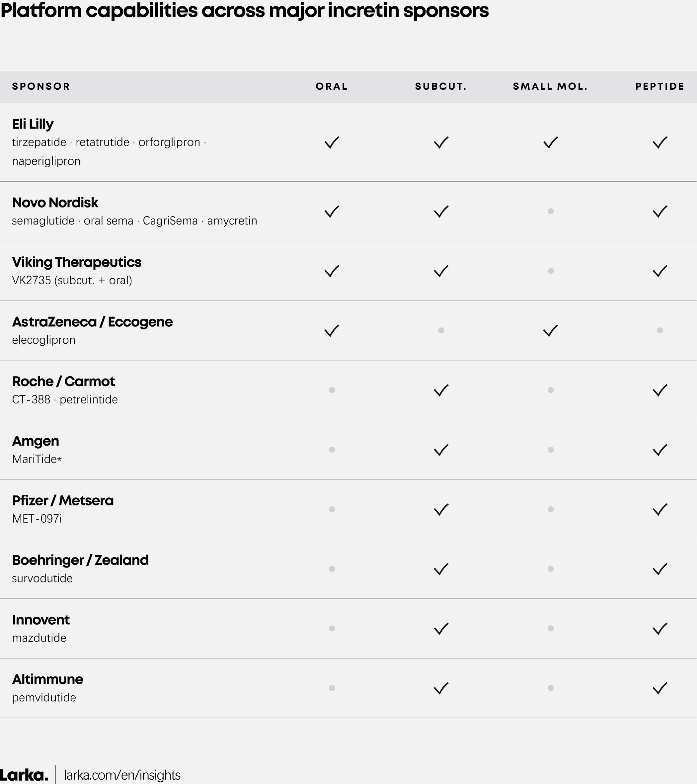697x784 pixels.
Task: Click Eli Lilly's Small Mol. checkmark
Action: point(551,142)
